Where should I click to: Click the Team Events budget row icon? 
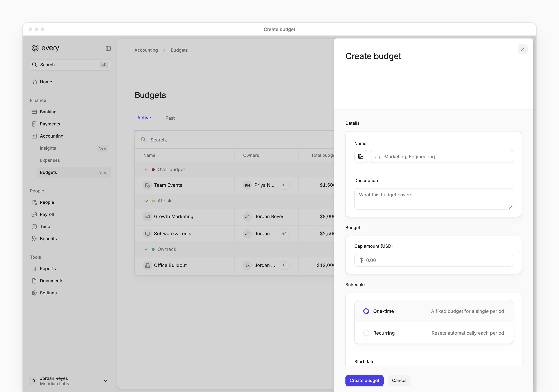click(x=148, y=185)
